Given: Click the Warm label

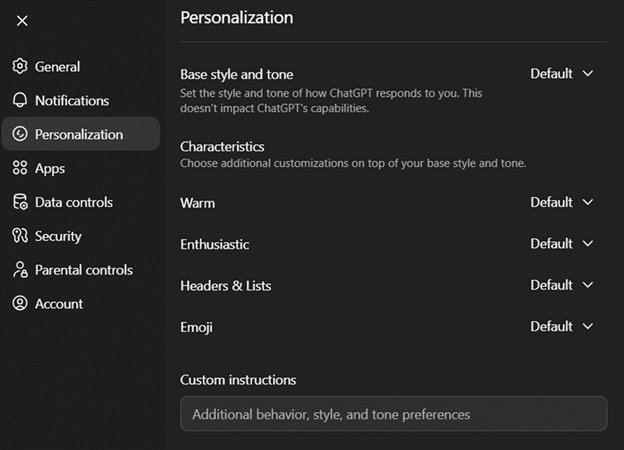Looking at the screenshot, I should 197,203.
